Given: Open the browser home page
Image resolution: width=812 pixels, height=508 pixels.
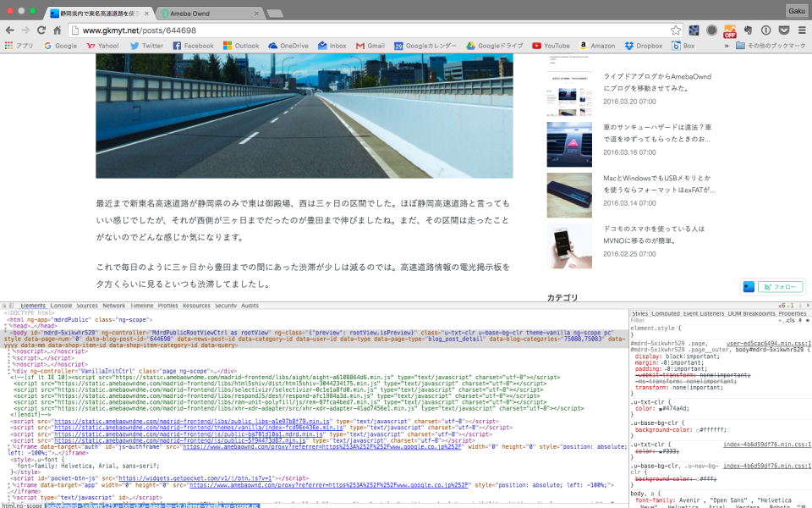Looking at the screenshot, I should point(57,30).
